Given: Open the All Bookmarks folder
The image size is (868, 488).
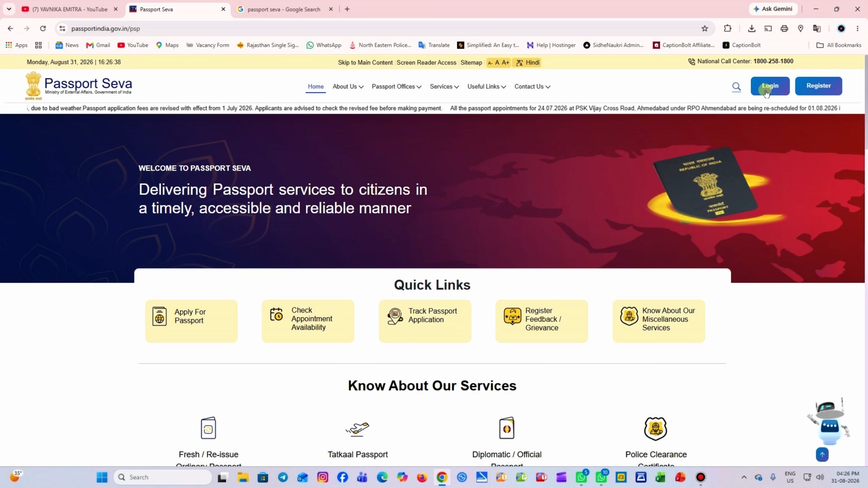Looking at the screenshot, I should tap(839, 45).
